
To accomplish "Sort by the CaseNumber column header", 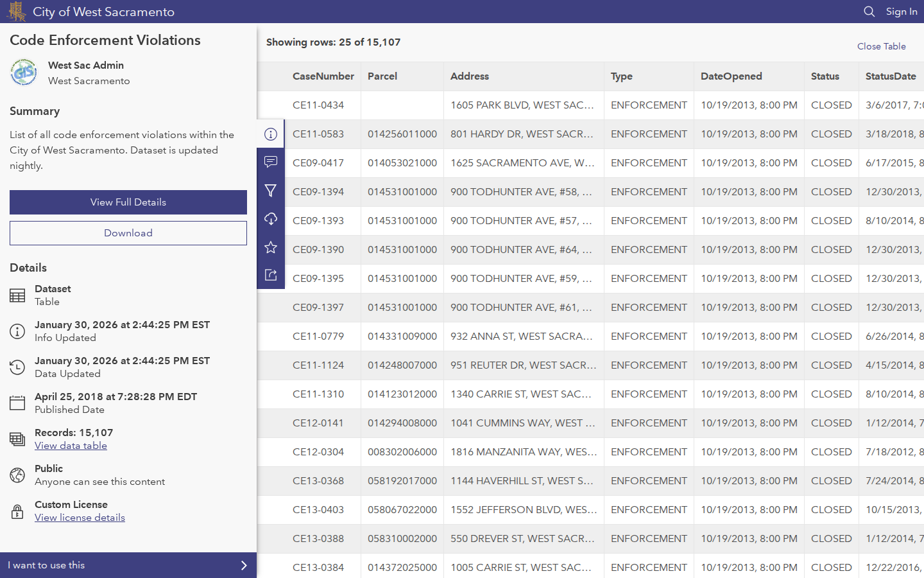I will (323, 76).
